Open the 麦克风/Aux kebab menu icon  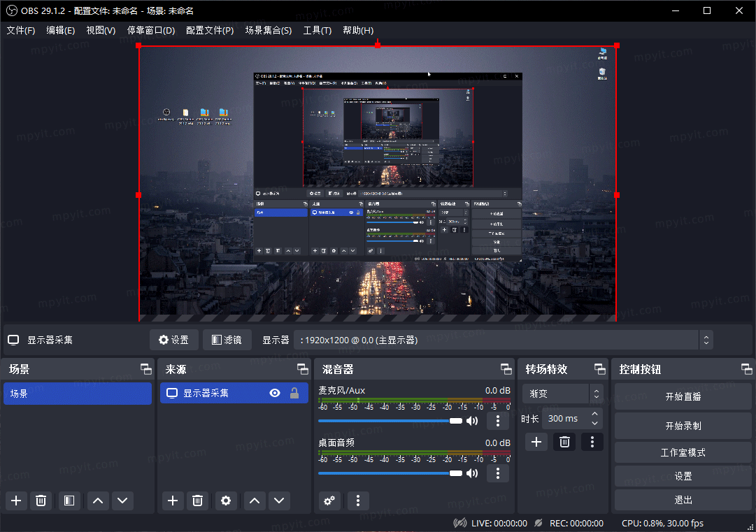(497, 420)
